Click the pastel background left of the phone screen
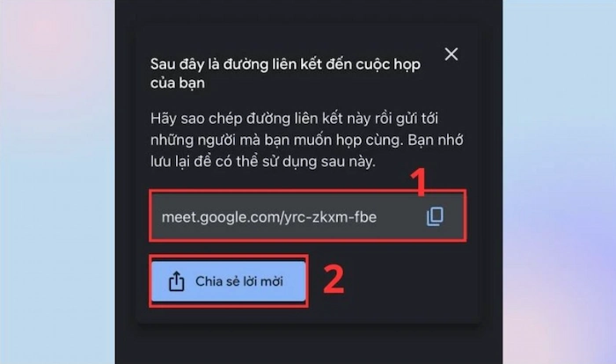616x364 pixels. (57, 182)
